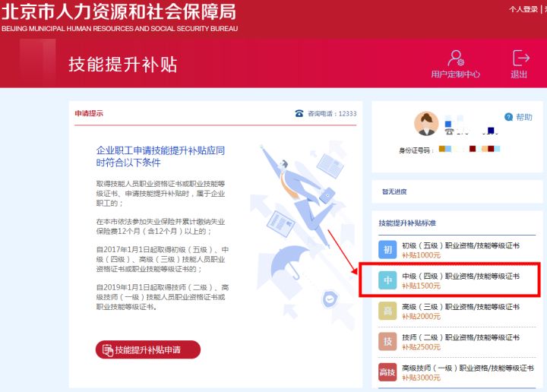Select the yellow 高 level badge icon
Viewport: 547px width, 392px height.
point(387,311)
